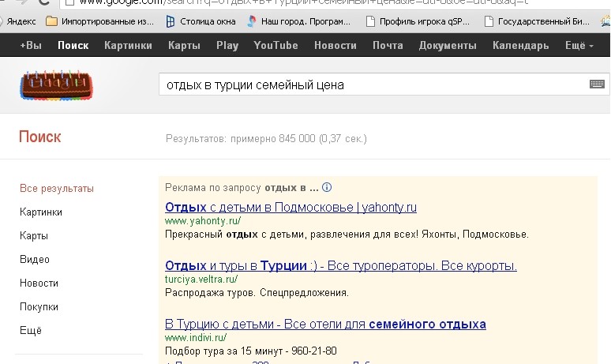Open the В Турцию с детьми result link
This screenshot has height=364, width=611.
[x=325, y=325]
